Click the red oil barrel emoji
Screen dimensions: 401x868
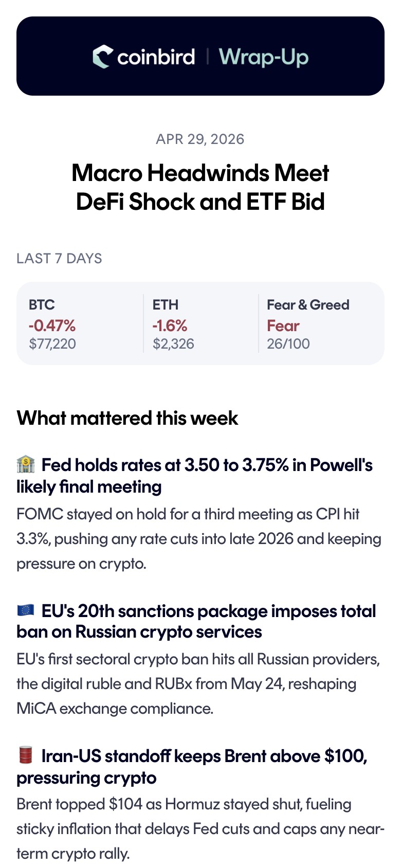pos(26,755)
